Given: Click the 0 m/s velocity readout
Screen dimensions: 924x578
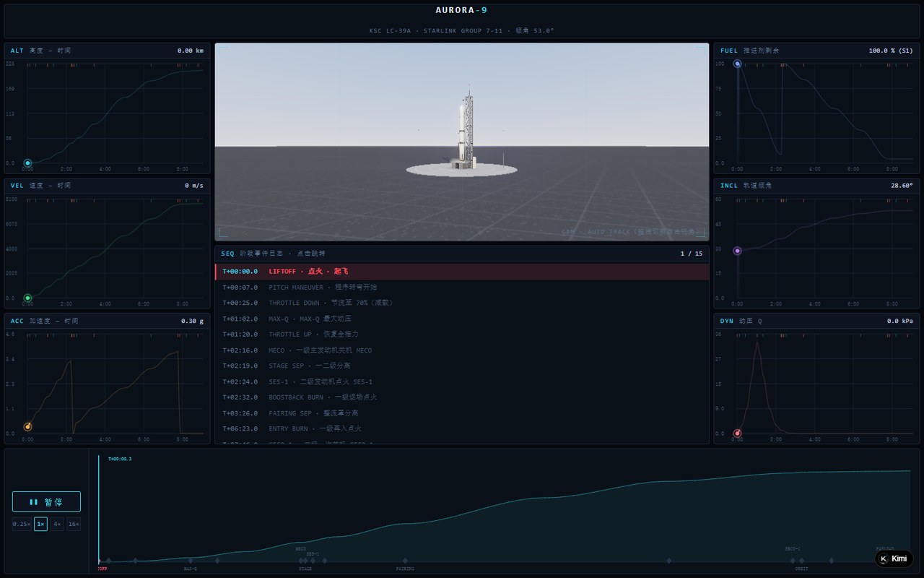Looking at the screenshot, I should pos(194,186).
